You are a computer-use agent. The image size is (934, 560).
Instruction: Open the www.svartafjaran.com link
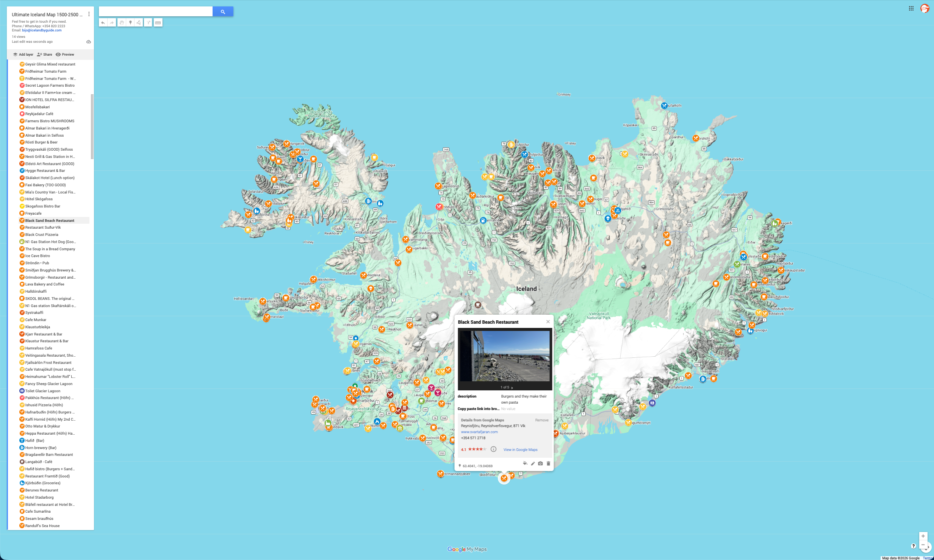(479, 432)
